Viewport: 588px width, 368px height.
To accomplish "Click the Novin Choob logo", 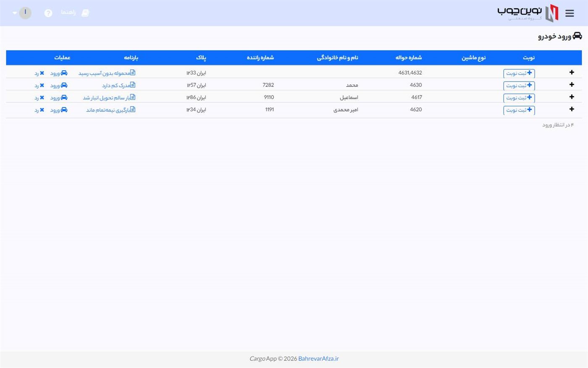I will coord(528,13).
